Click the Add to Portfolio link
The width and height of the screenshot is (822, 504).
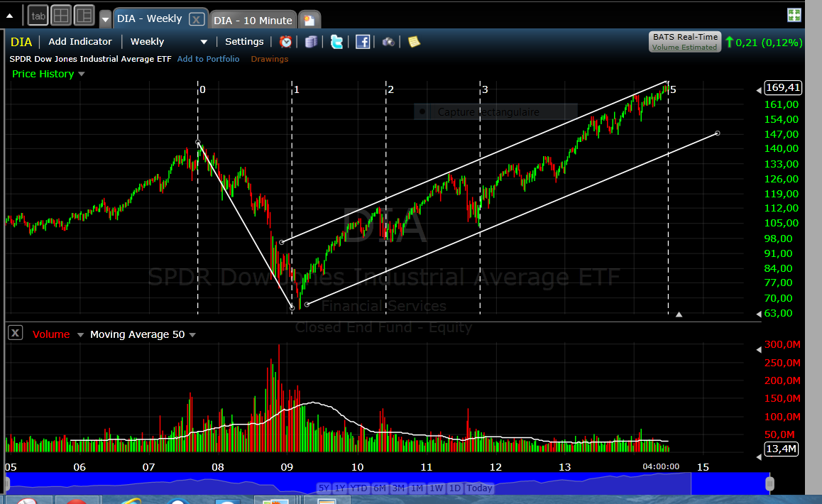coord(208,59)
